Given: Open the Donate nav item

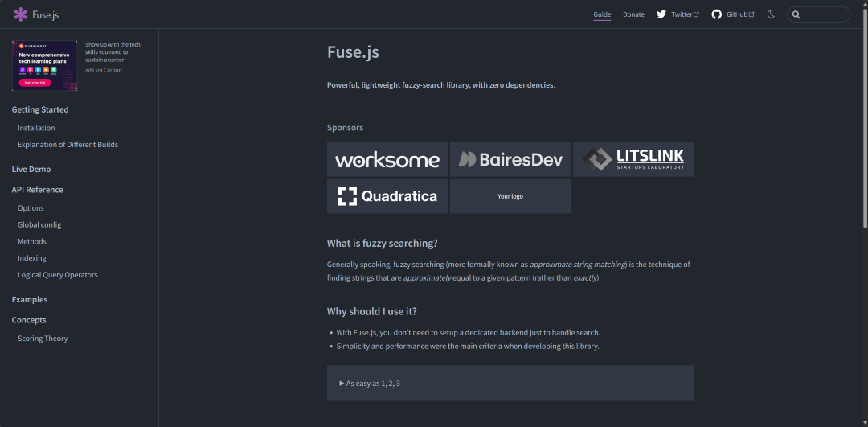Looking at the screenshot, I should click(633, 14).
